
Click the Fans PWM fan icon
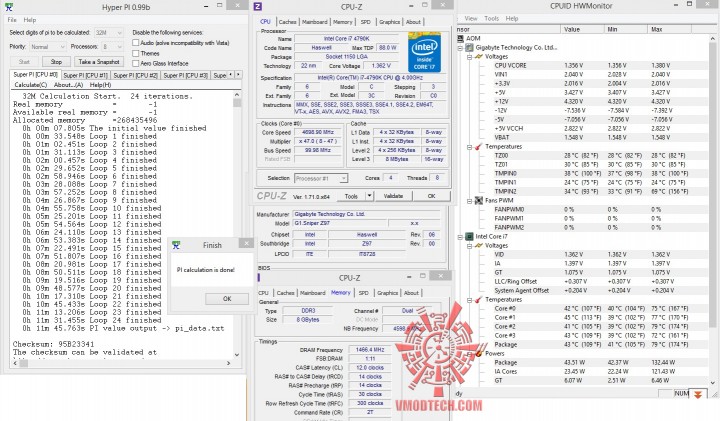pos(478,201)
